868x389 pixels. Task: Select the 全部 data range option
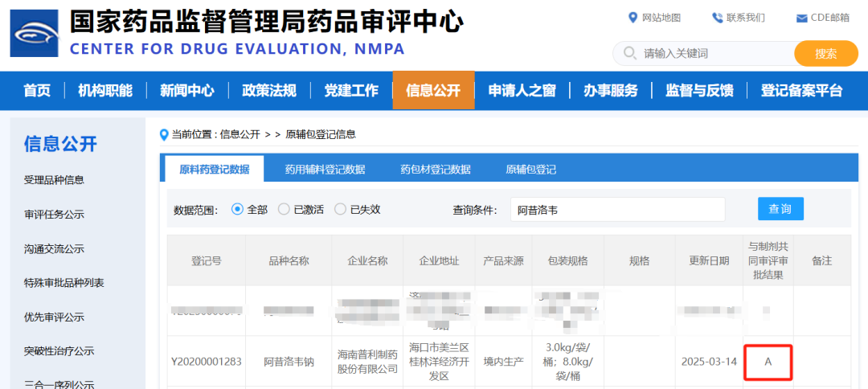[237, 209]
